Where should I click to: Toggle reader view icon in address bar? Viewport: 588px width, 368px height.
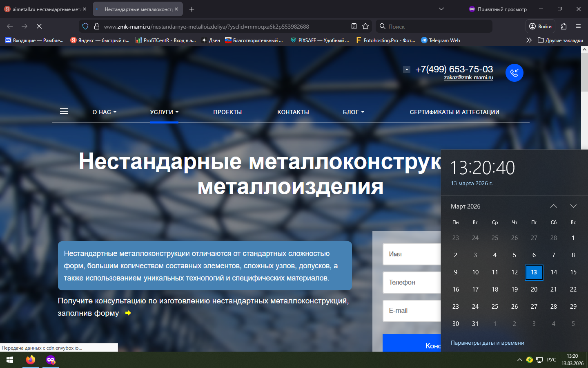[354, 26]
